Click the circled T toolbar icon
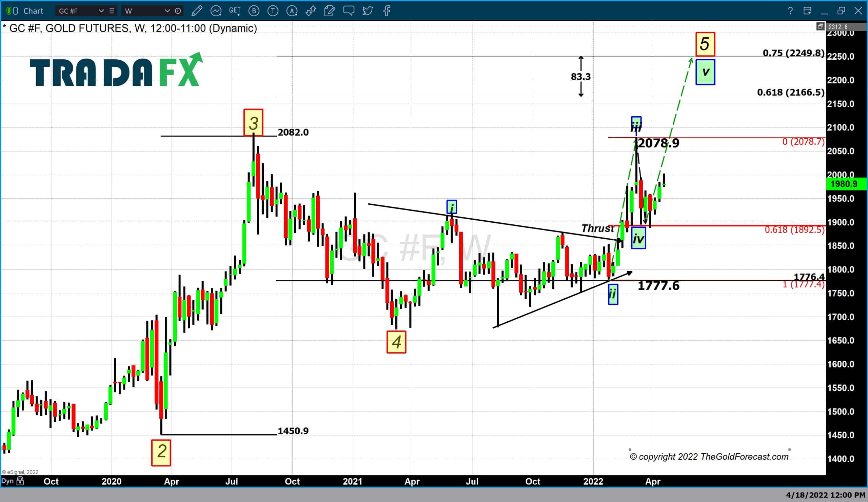The height and width of the screenshot is (502, 868). click(273, 11)
